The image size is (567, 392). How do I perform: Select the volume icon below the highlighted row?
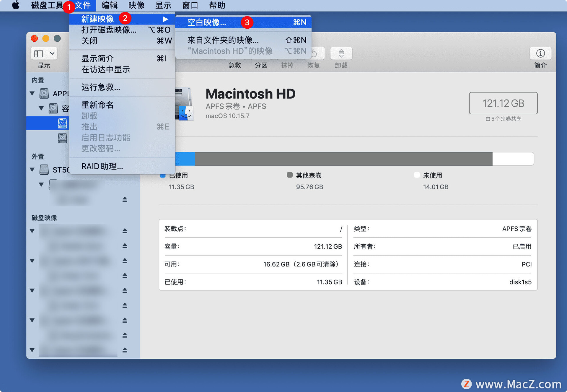(62, 138)
